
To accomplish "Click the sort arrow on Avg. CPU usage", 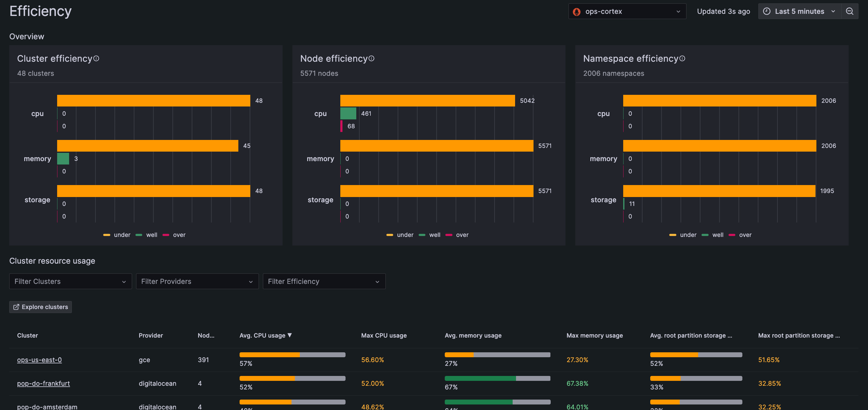I will point(290,335).
